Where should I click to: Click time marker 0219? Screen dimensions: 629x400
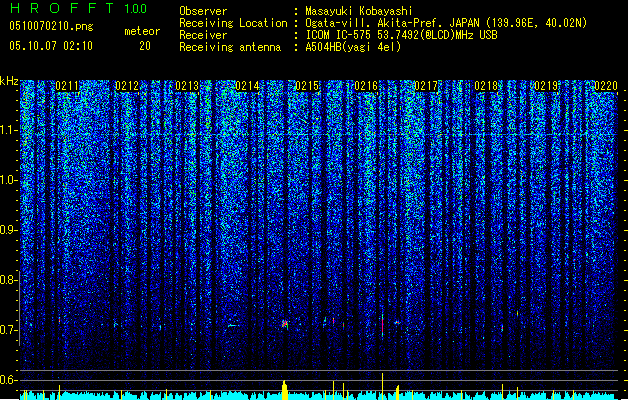pyautogui.click(x=546, y=86)
